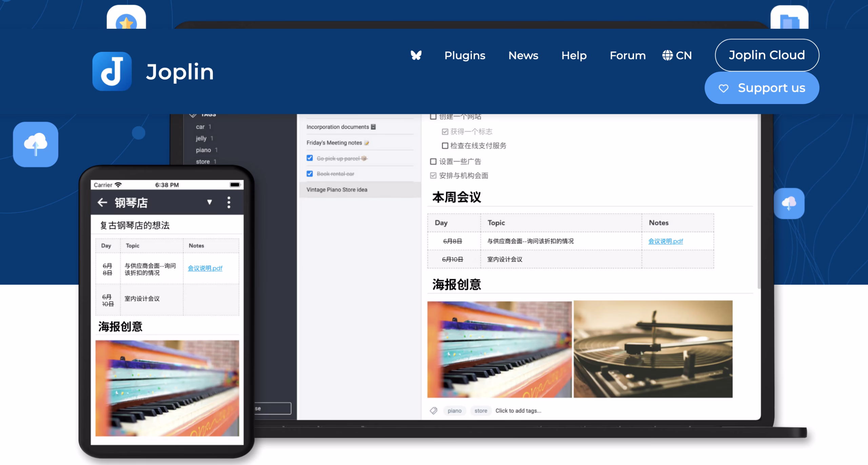Open the CN language selector
Screen dimensions: 868x465
click(x=677, y=55)
